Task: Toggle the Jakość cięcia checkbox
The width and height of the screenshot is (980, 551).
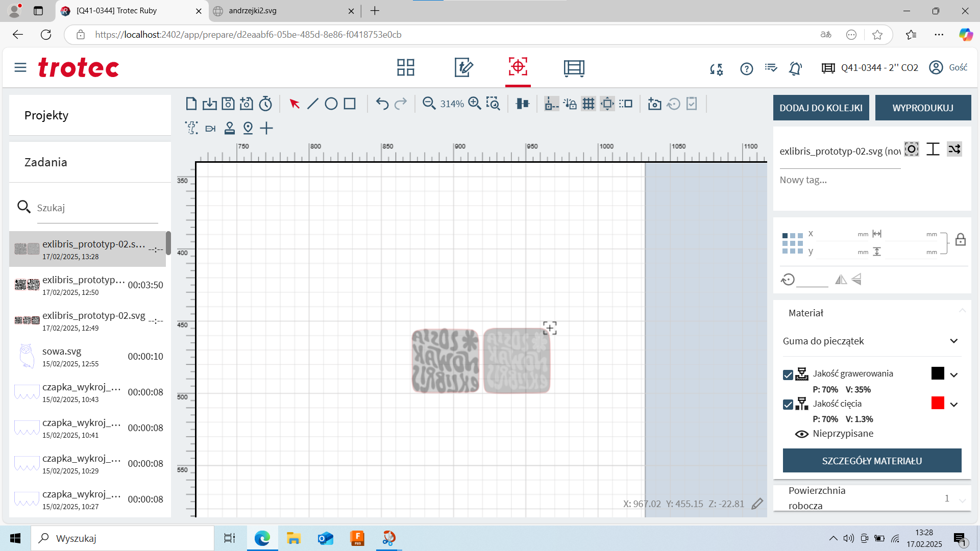Action: click(788, 405)
